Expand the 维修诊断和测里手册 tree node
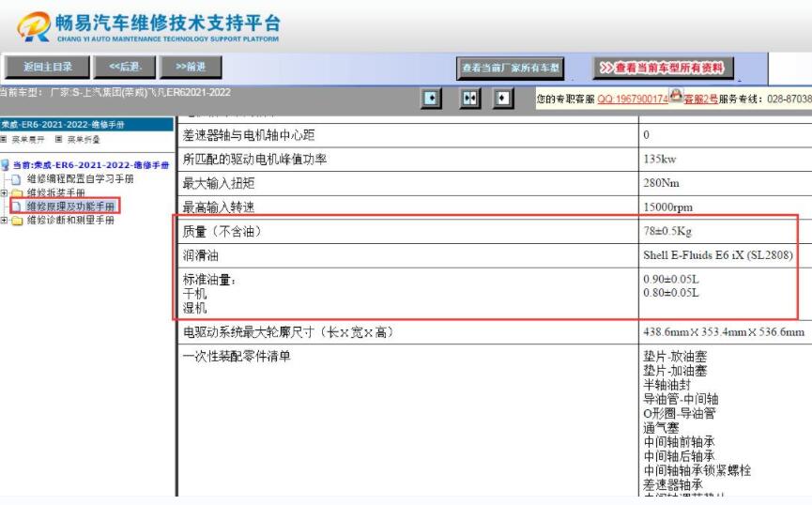Screen dimensions: 812x505 point(4,221)
